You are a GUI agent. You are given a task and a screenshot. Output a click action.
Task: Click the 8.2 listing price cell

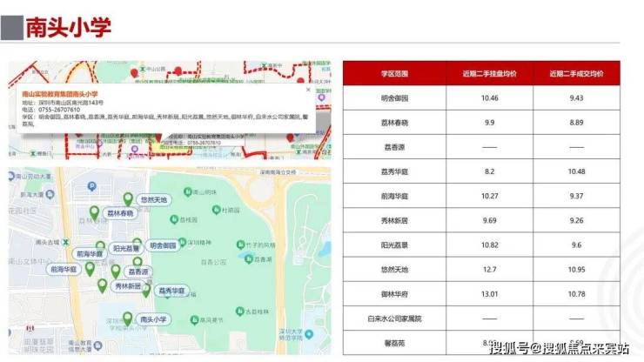(x=490, y=171)
